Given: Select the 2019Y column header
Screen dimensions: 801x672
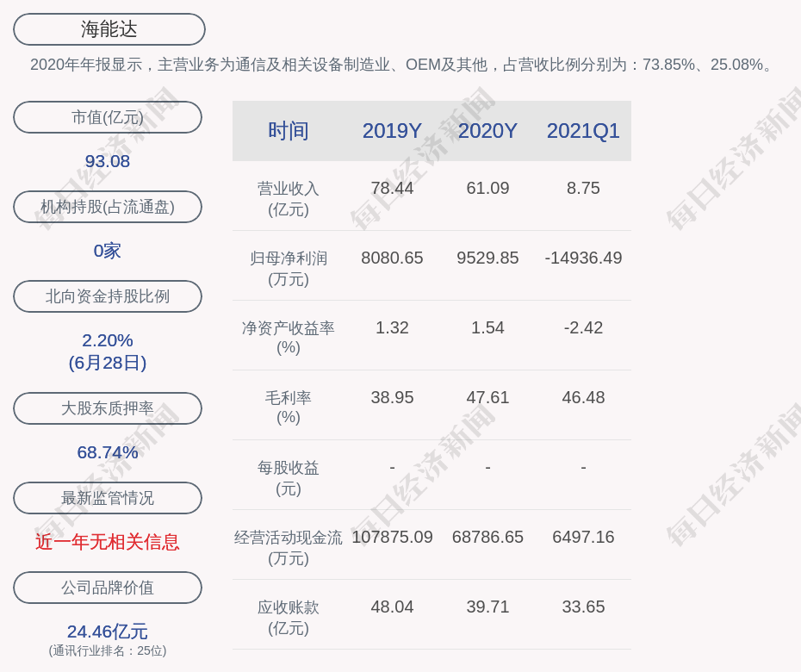Looking at the screenshot, I should coord(392,131).
